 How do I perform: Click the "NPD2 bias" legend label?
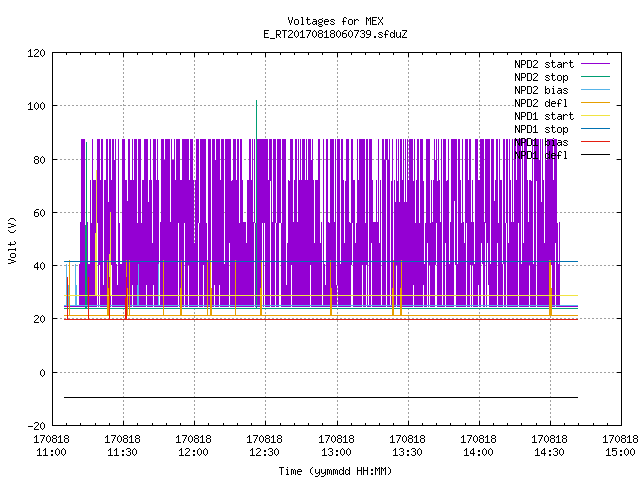click(x=541, y=90)
